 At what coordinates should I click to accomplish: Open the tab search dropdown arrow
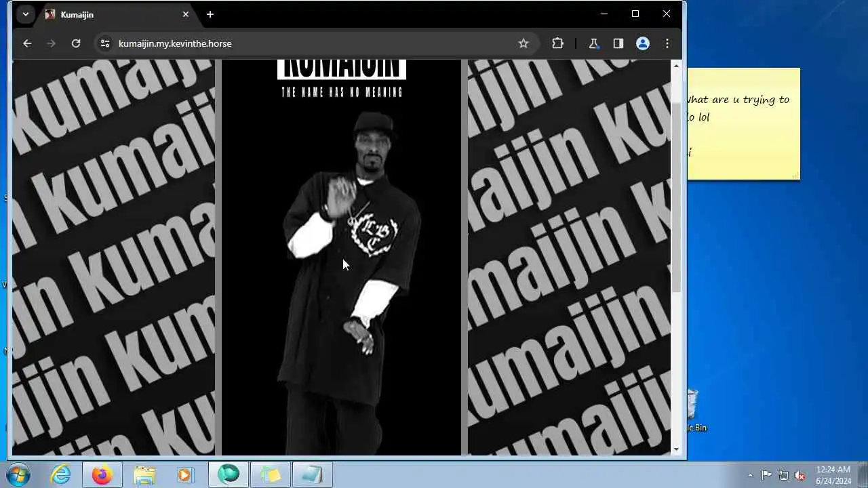click(x=26, y=14)
